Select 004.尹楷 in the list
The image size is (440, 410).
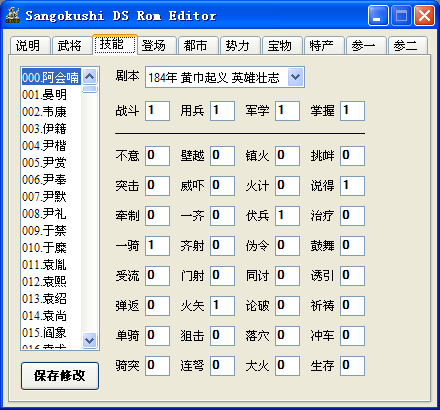(x=51, y=145)
